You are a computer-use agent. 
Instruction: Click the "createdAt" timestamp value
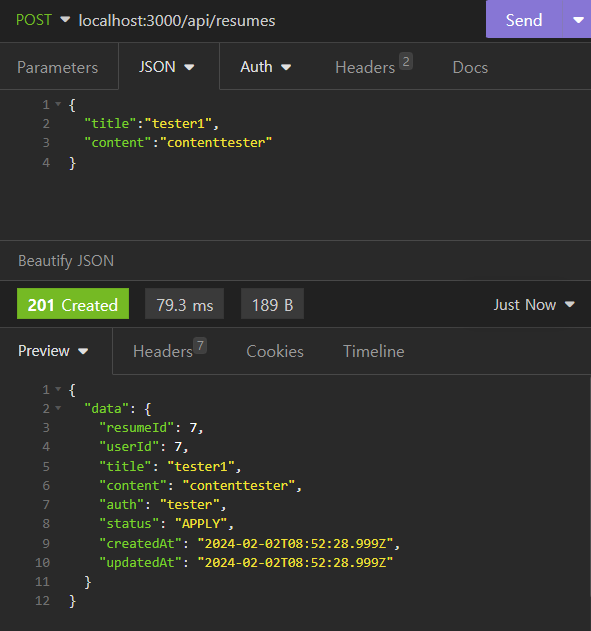[x=295, y=544]
